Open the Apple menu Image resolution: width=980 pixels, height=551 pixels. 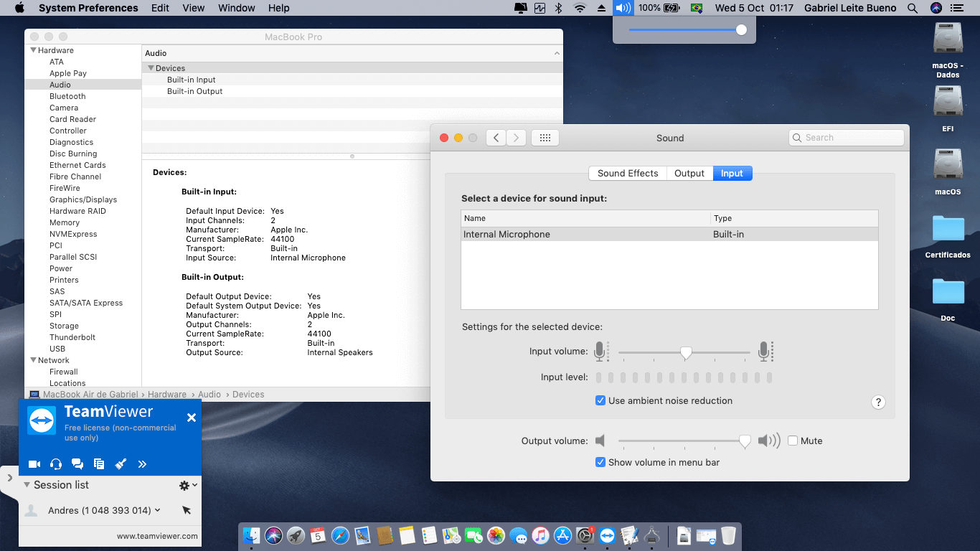click(x=19, y=8)
